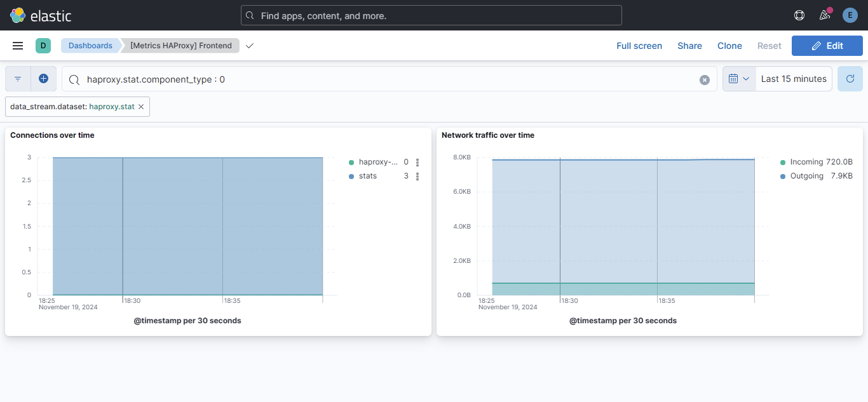The image size is (868, 402).
Task: Refresh the dashboard data
Action: point(850,78)
